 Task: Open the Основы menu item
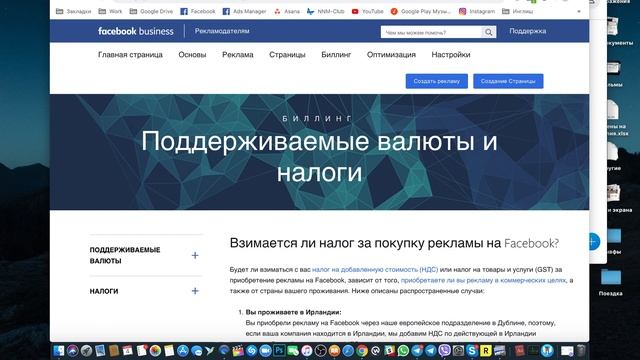(x=192, y=55)
